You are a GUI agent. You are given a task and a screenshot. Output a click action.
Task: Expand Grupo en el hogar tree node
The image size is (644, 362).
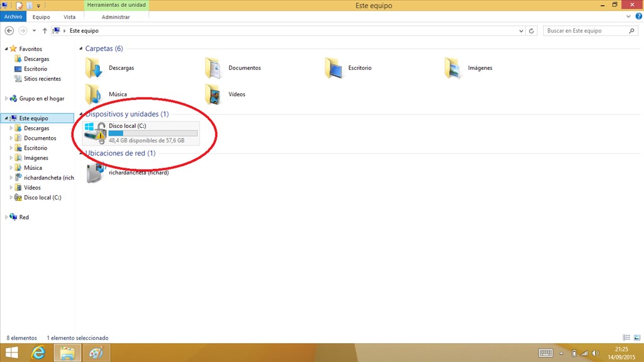point(7,99)
